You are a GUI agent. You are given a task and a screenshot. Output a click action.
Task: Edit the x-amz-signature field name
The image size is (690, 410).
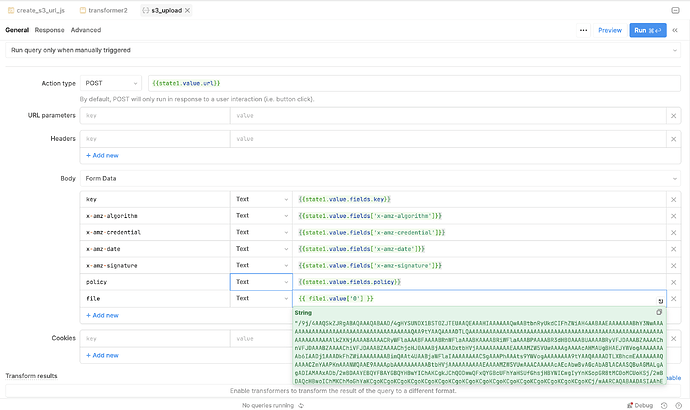pos(155,265)
